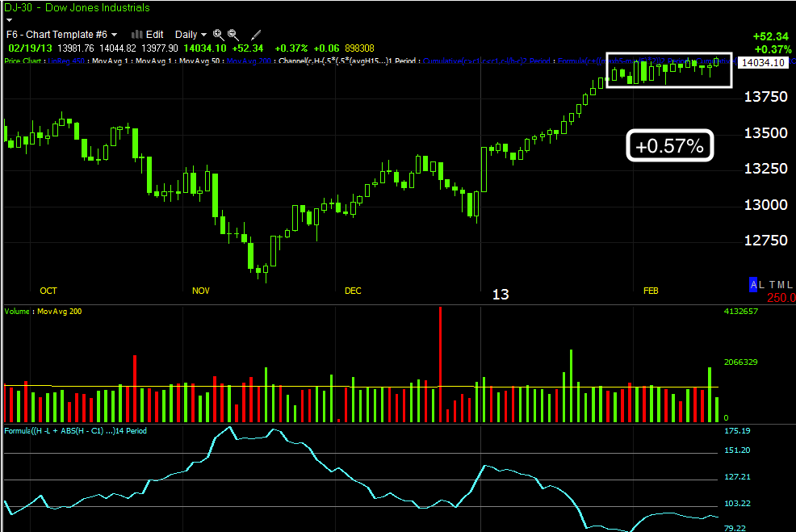Click the Edit chart button
The width and height of the screenshot is (796, 532).
point(154,35)
